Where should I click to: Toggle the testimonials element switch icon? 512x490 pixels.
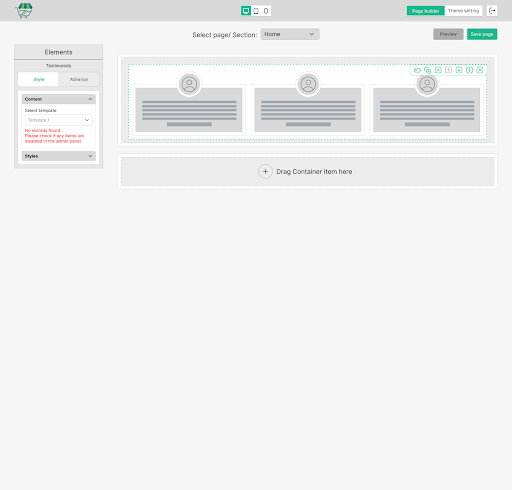point(417,70)
